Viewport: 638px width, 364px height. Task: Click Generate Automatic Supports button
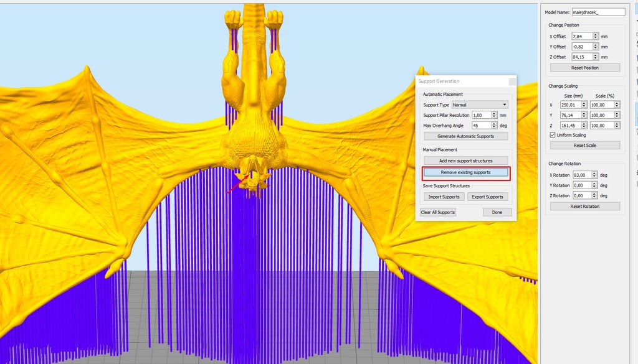pos(466,136)
